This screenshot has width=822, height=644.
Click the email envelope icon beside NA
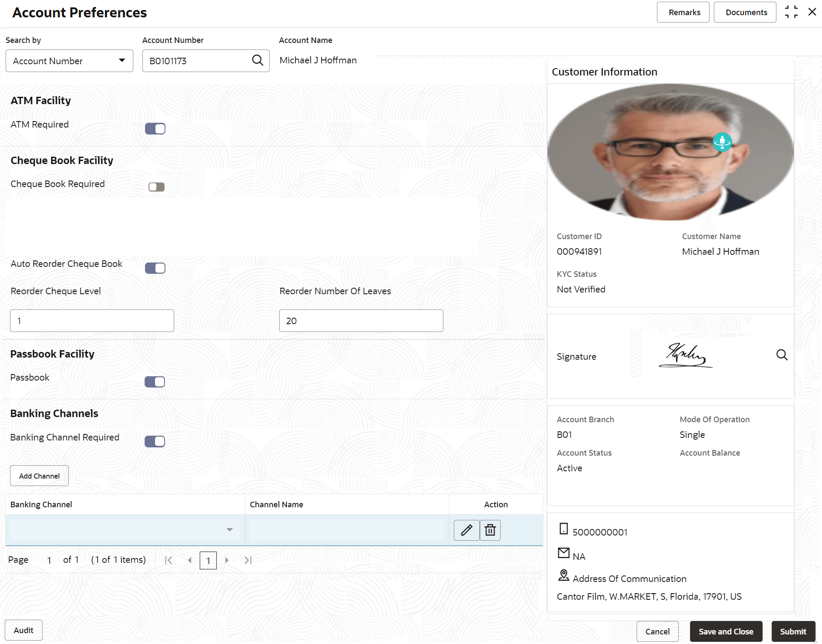(x=564, y=553)
